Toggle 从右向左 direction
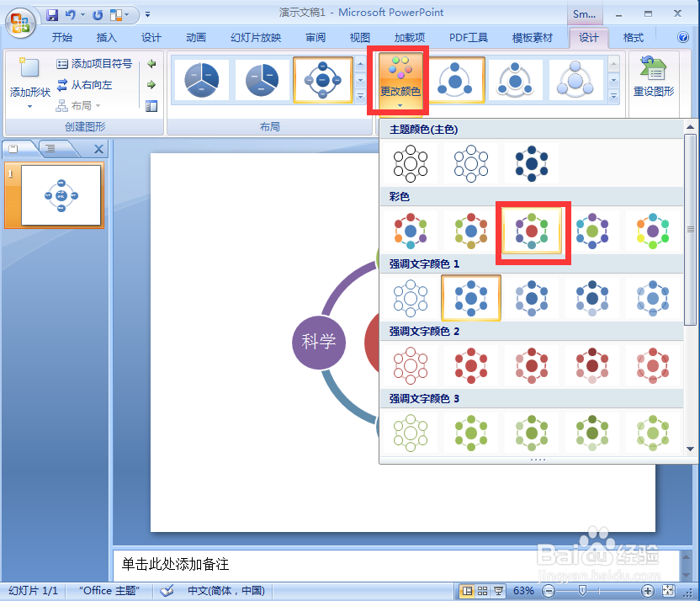Viewport: 700px width, 601px height. 85,85
